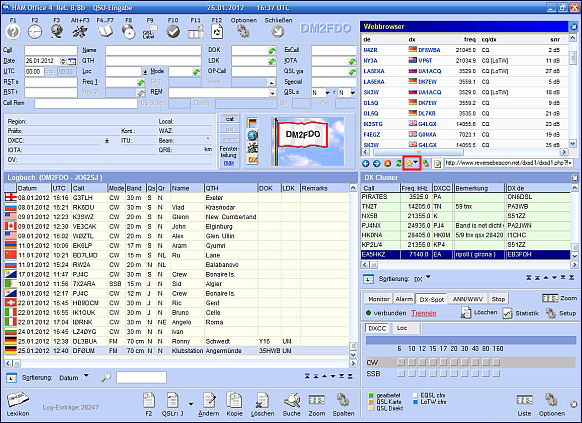Click the Spalten columns icon

(x=343, y=401)
